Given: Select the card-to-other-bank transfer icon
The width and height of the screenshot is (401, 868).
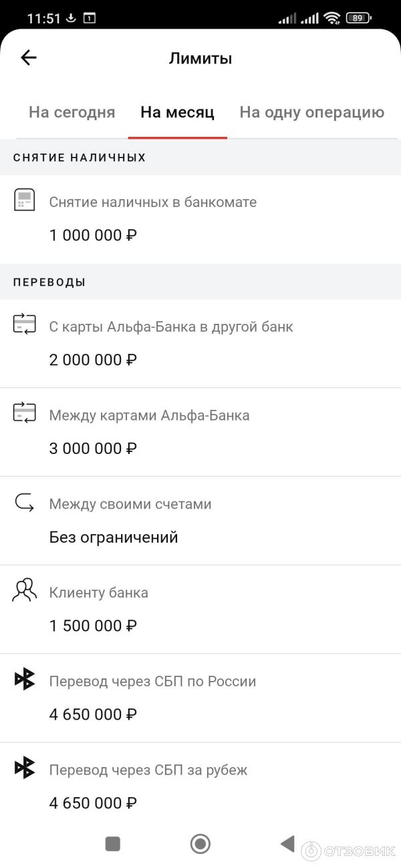Looking at the screenshot, I should (24, 324).
